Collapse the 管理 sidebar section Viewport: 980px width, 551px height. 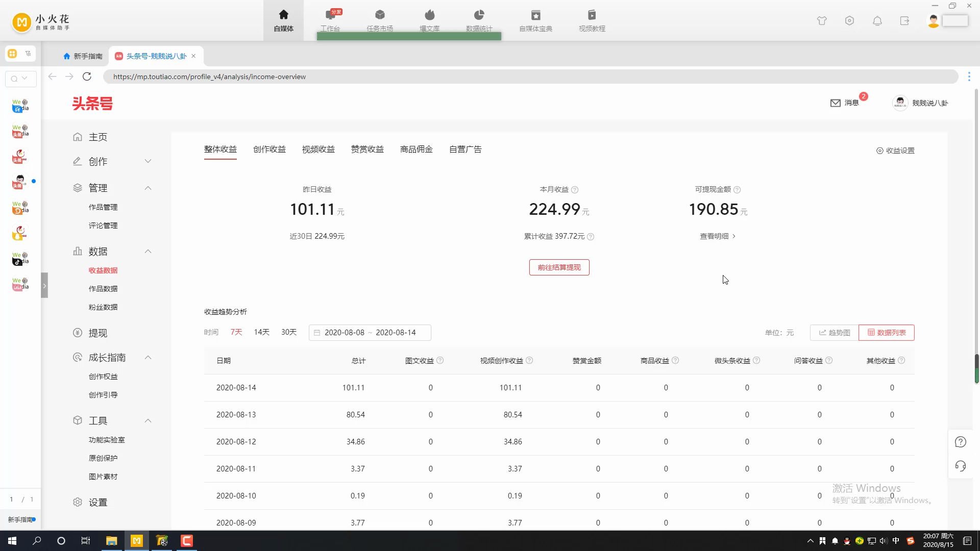(x=148, y=188)
